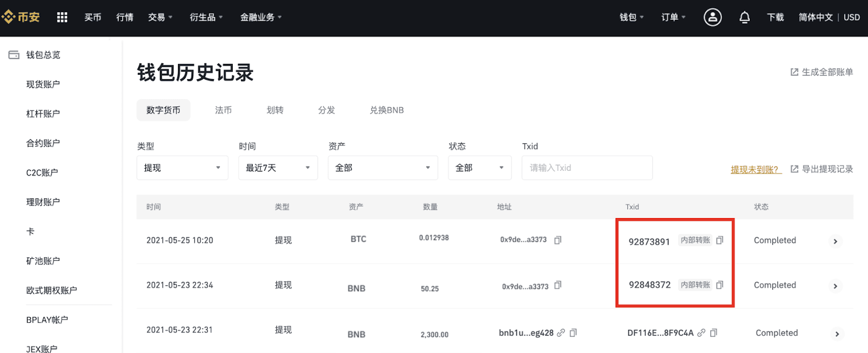Screen dimensions: 868x353
Task: Open the apps grid menu icon
Action: (x=62, y=17)
